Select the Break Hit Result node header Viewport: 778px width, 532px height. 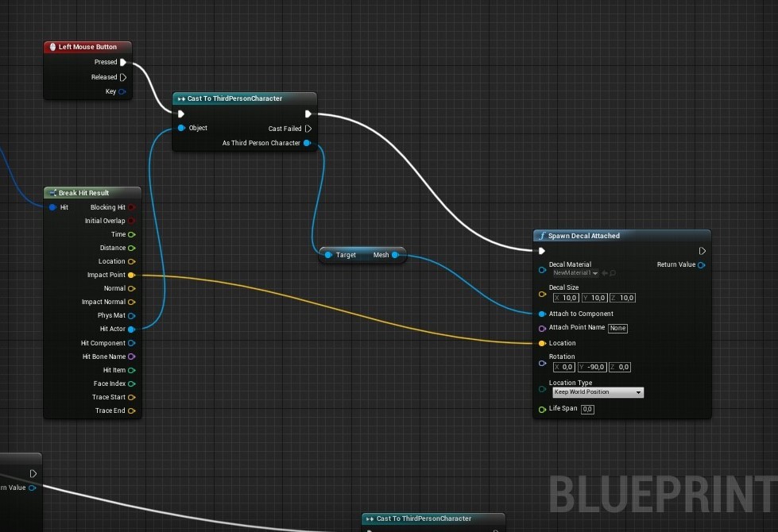92,193
